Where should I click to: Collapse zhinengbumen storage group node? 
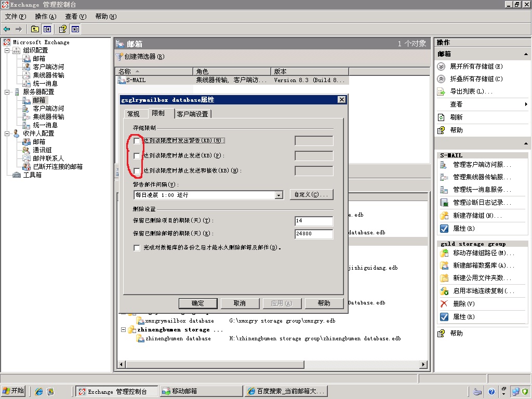(124, 330)
